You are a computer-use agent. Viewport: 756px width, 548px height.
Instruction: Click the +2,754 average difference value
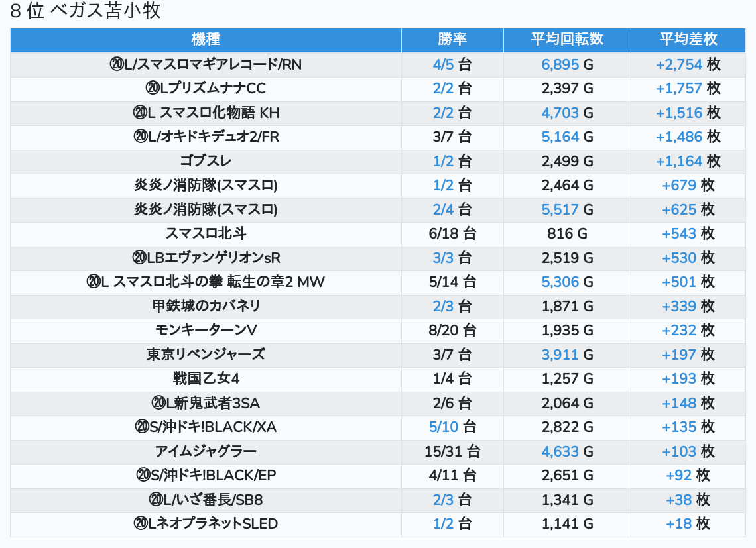[678, 64]
